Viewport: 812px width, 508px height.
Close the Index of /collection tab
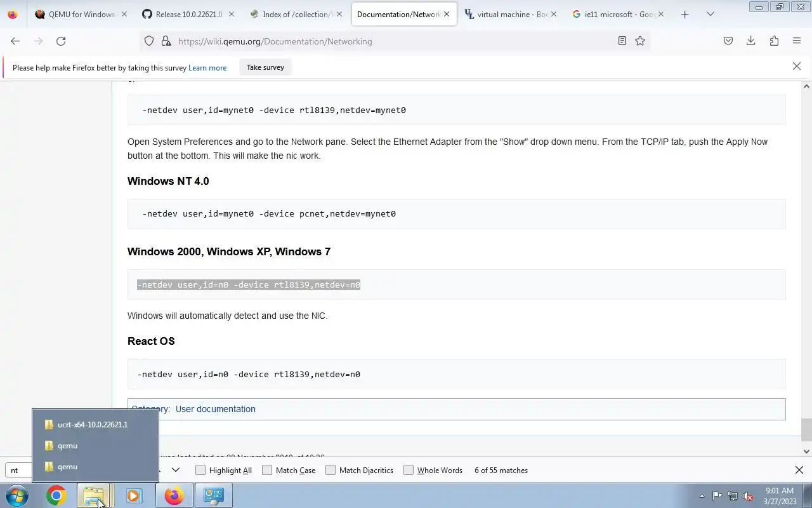pos(338,14)
